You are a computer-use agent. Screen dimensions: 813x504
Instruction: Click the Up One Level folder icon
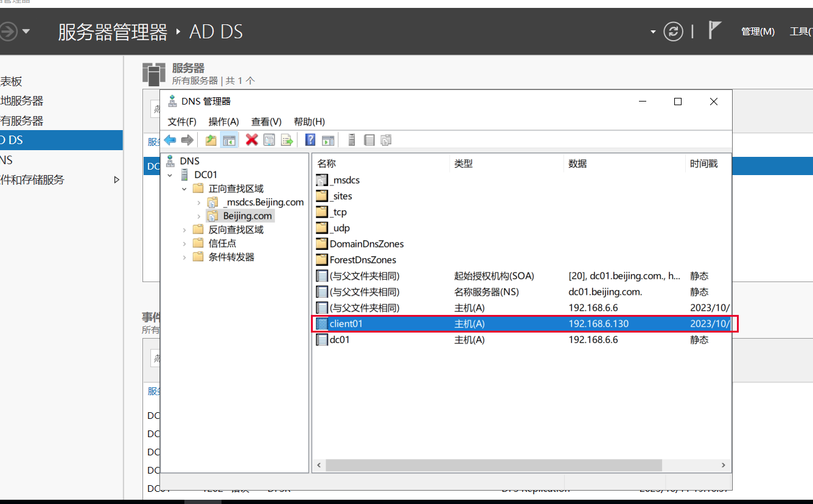pyautogui.click(x=211, y=140)
